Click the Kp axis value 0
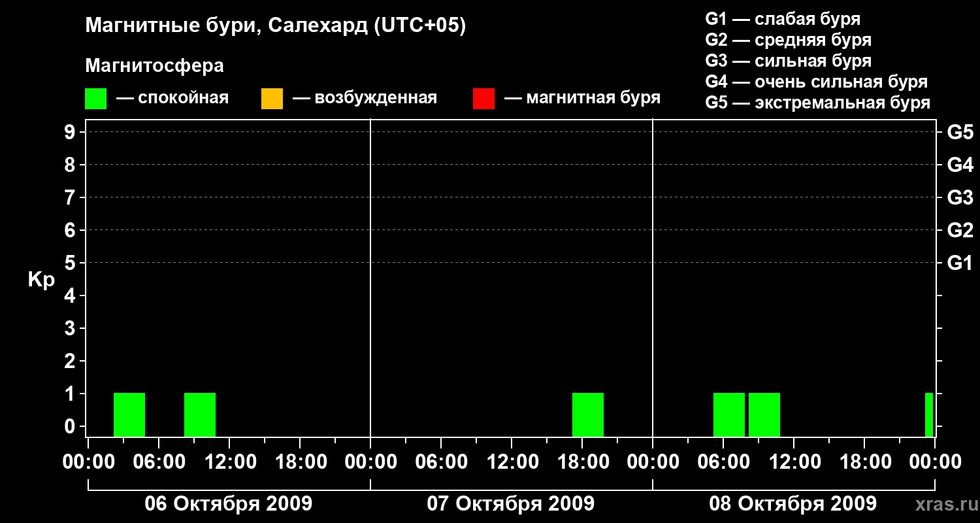Screen dimensions: 980x523 click(71, 426)
